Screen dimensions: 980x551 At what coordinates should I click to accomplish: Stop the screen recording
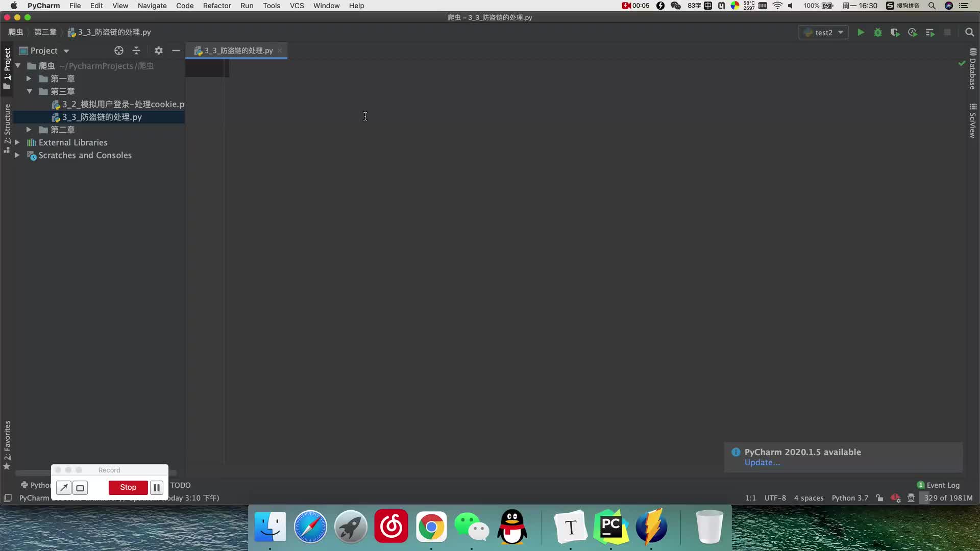(x=128, y=487)
